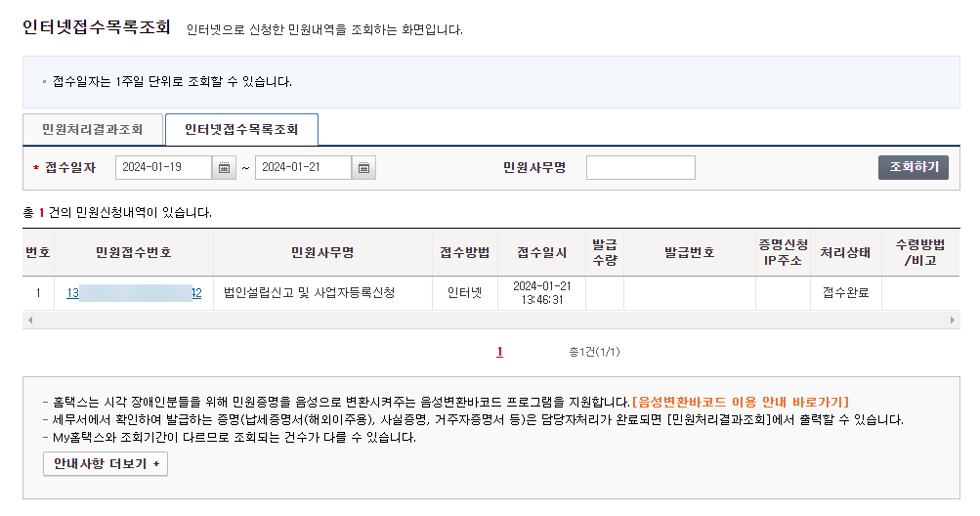980x516 pixels.
Task: Go to page 1 in pagination
Action: (x=499, y=352)
